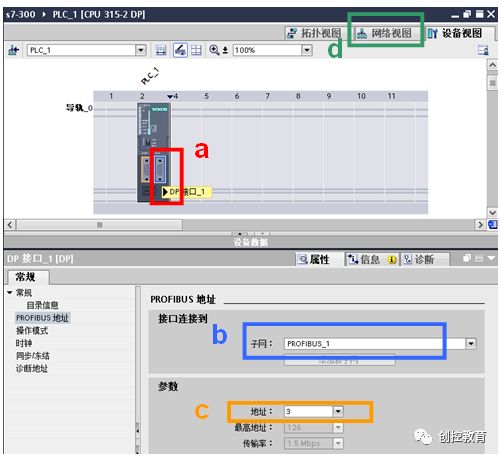The width and height of the screenshot is (502, 459).
Task: Click the 导轨_0 rail label
Action: tap(79, 108)
